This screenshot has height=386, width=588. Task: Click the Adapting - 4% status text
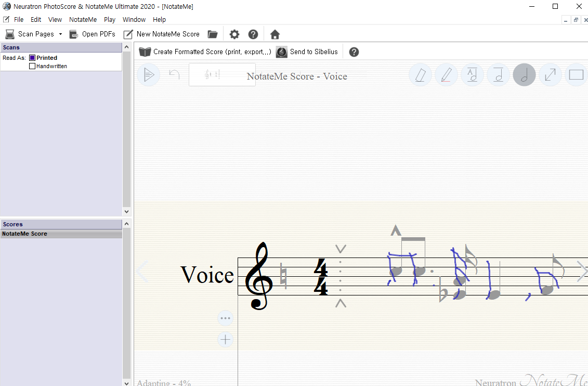coord(163,383)
